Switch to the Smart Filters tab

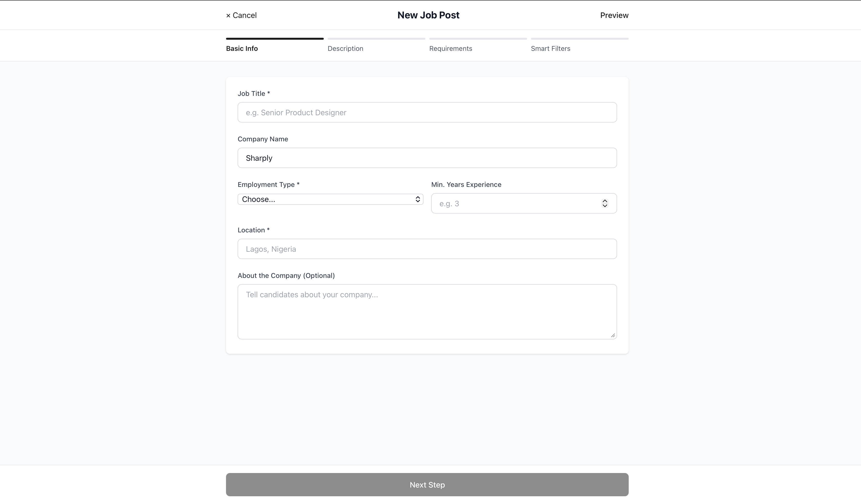pyautogui.click(x=551, y=48)
